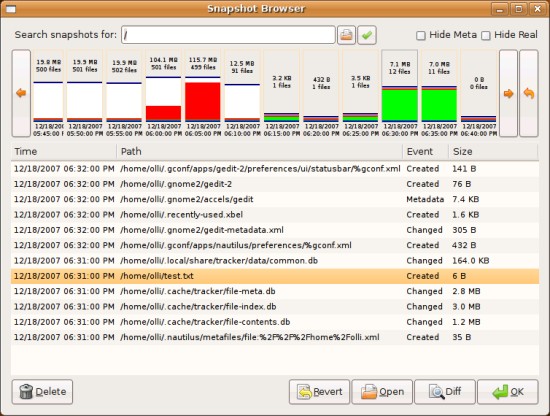This screenshot has height=416, width=550.
Task: Click the folder browse icon beside search field
Action: coord(346,35)
